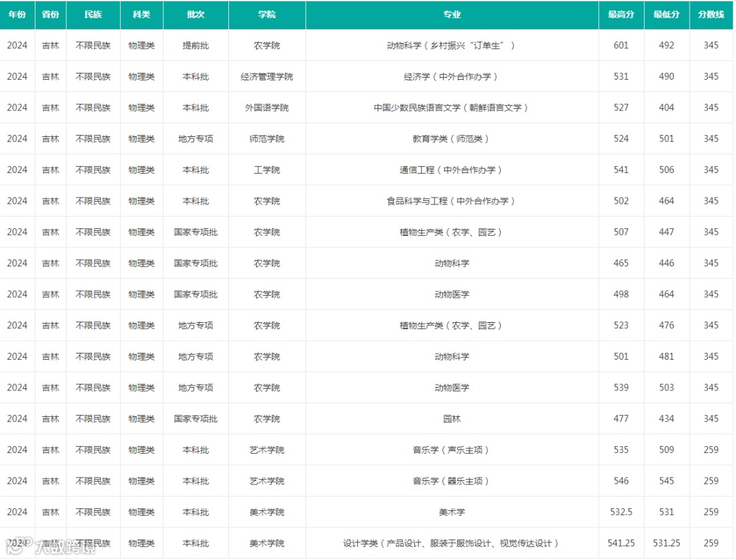Click 国家专项批 in the 园林 row
Image resolution: width=736 pixels, height=560 pixels.
(196, 419)
